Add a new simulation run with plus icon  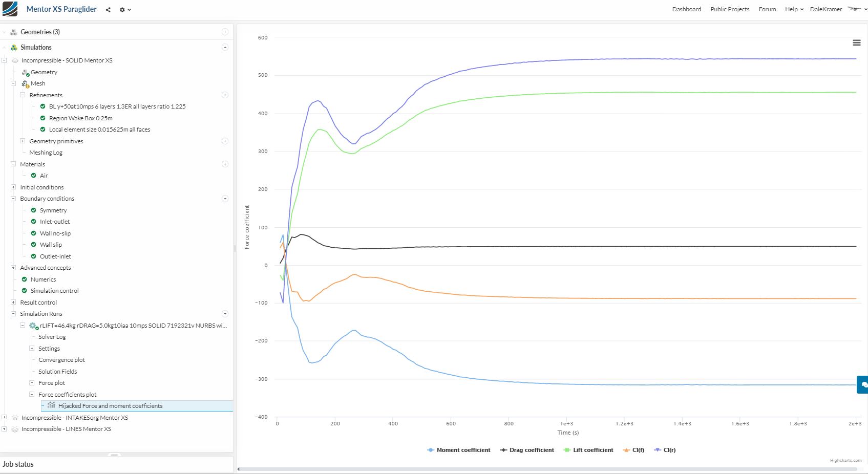tap(225, 314)
